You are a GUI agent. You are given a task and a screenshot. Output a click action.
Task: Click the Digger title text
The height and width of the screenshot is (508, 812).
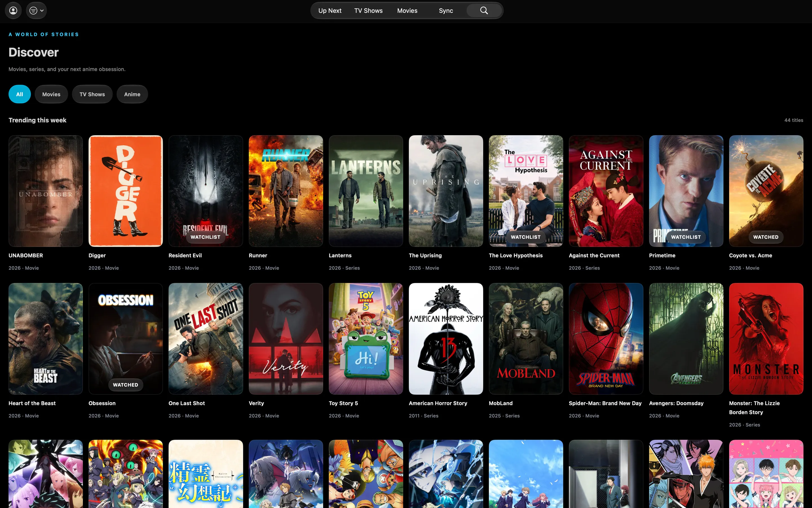[97, 255]
